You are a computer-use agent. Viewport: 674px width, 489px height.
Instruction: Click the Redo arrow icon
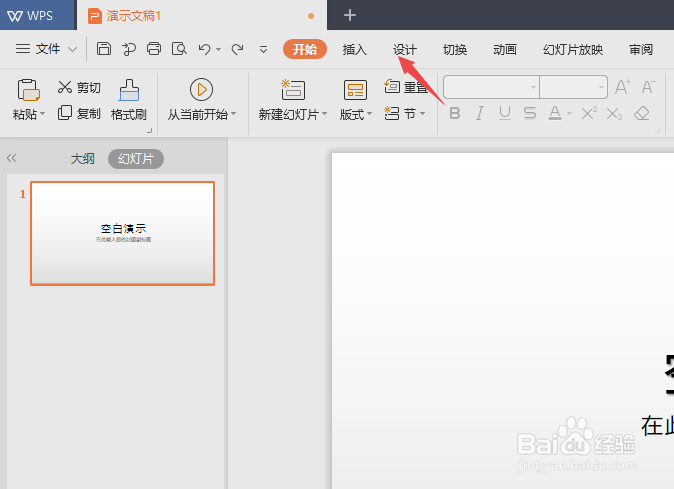click(237, 49)
